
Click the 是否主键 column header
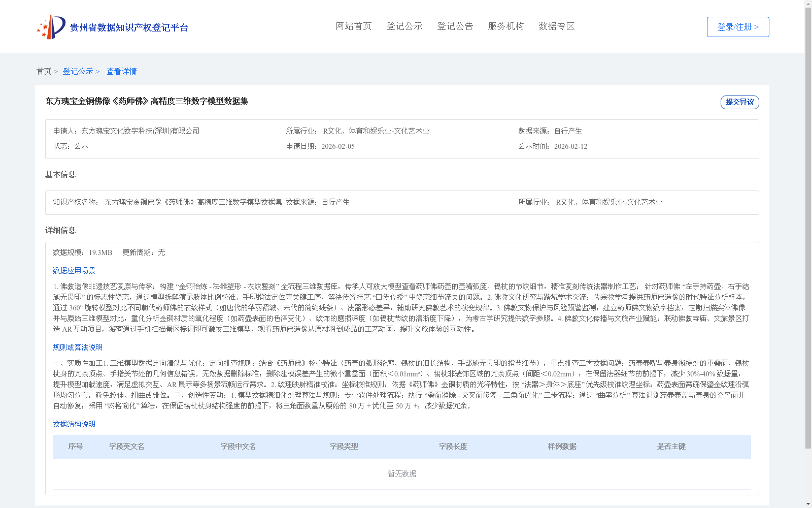pos(671,447)
